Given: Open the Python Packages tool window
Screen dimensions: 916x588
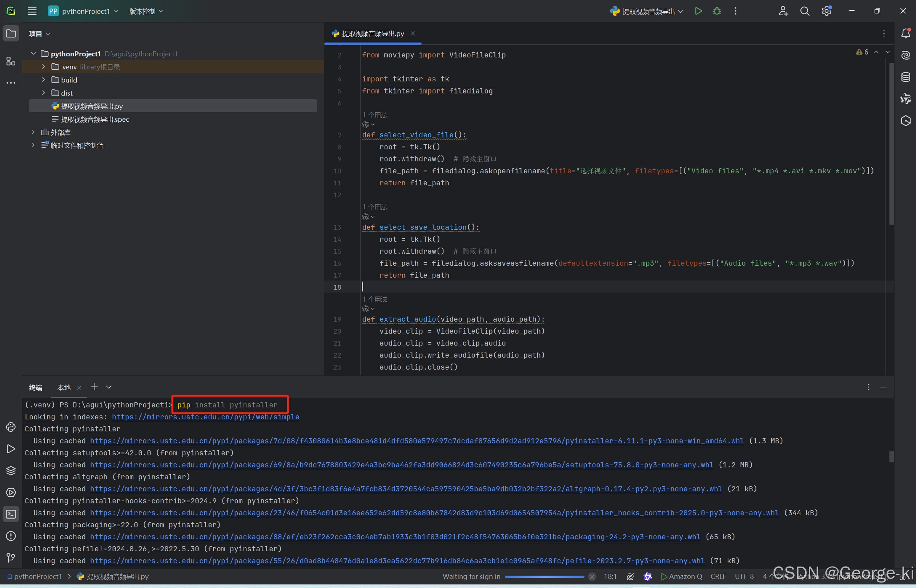Looking at the screenshot, I should point(11,470).
